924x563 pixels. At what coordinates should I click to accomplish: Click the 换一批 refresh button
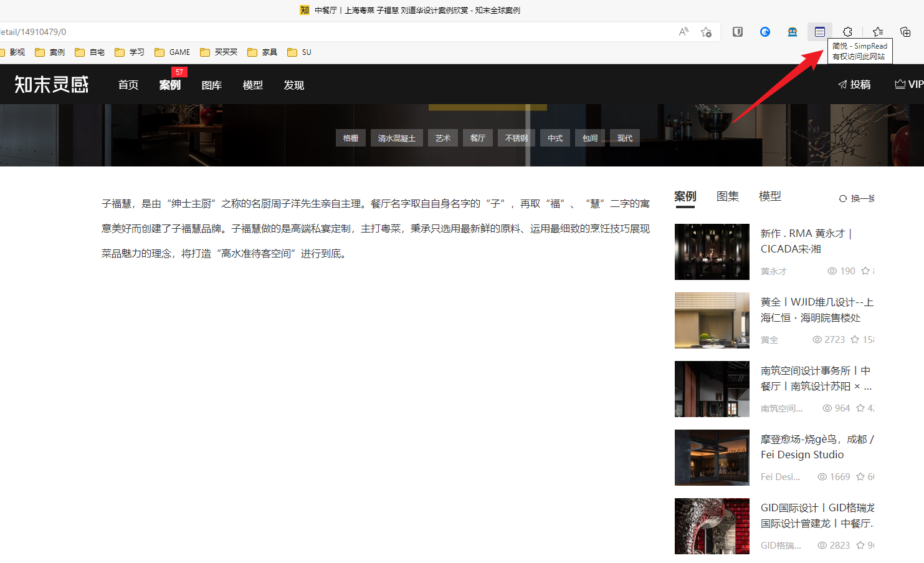857,198
